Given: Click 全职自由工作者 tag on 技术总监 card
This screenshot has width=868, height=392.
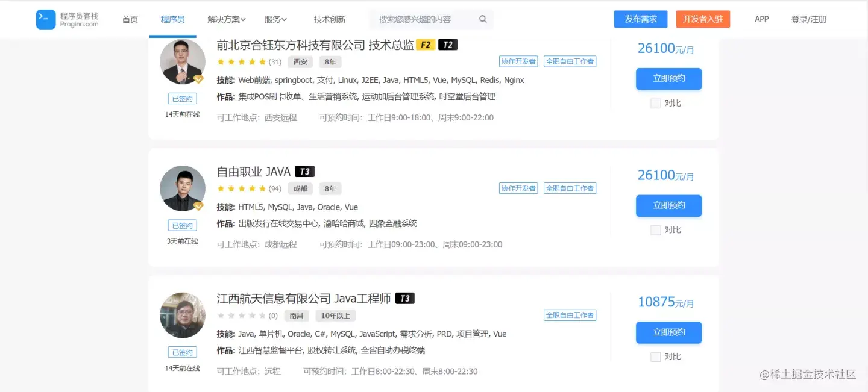Looking at the screenshot, I should point(570,61).
